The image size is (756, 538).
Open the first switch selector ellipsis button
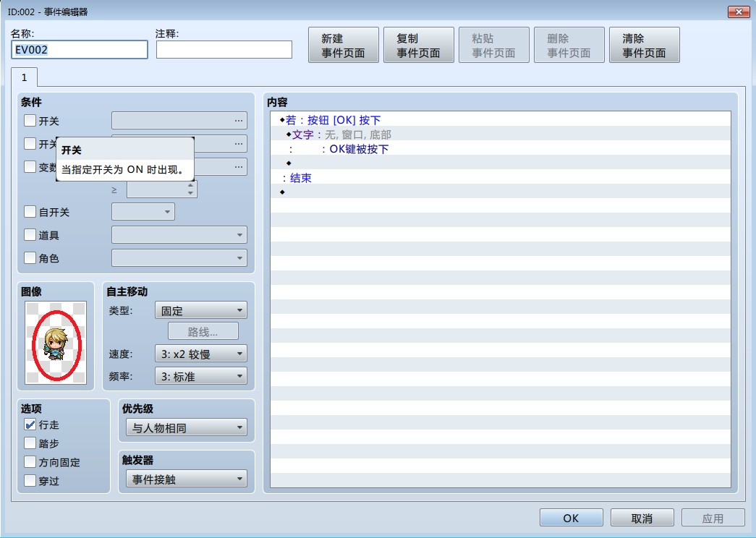[239, 121]
